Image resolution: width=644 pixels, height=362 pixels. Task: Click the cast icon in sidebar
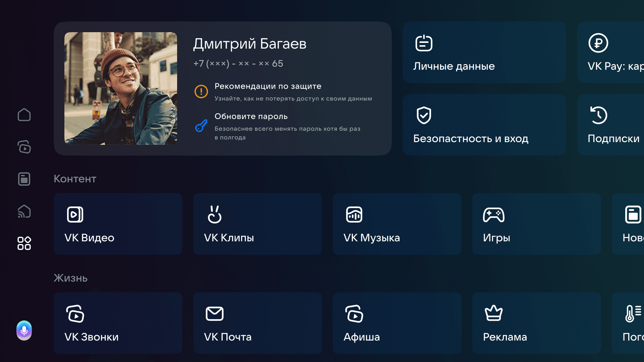pos(24,211)
